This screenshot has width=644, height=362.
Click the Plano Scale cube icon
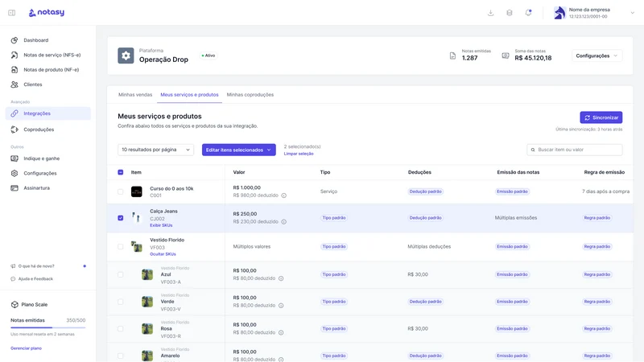point(14,305)
